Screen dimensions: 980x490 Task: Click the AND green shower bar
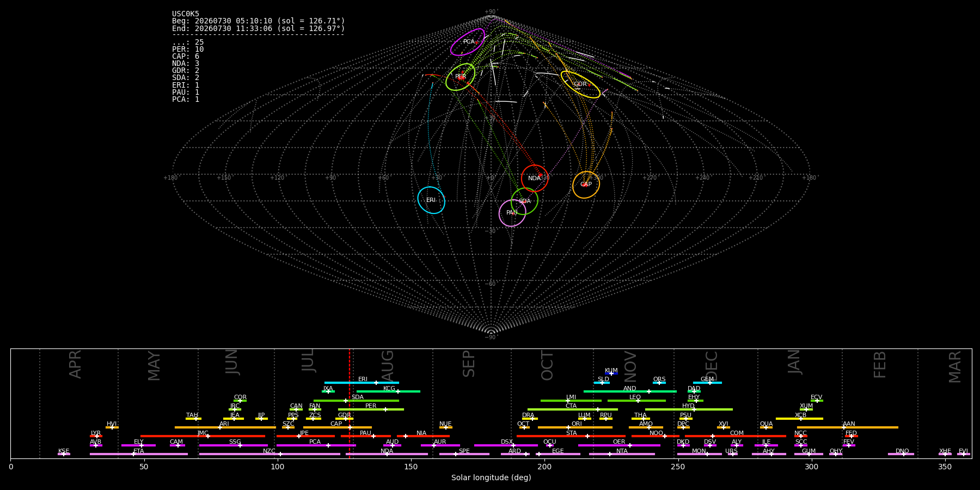630,391
